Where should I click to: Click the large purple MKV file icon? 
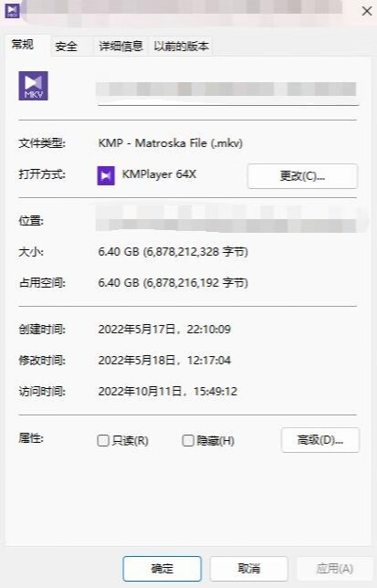coord(34,86)
